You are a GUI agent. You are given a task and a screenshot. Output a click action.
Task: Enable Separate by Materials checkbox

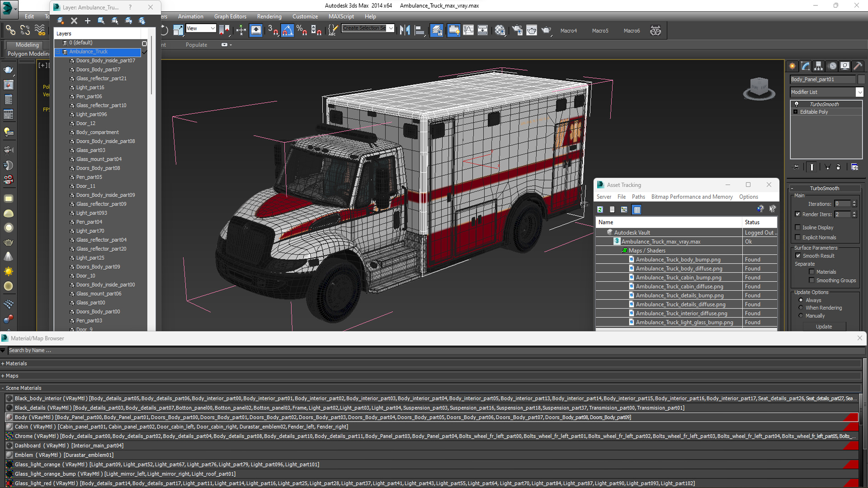[x=812, y=272]
